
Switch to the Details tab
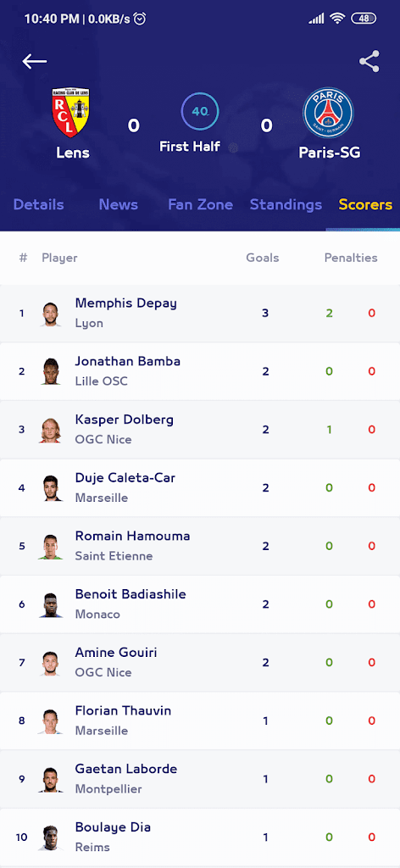click(x=39, y=205)
